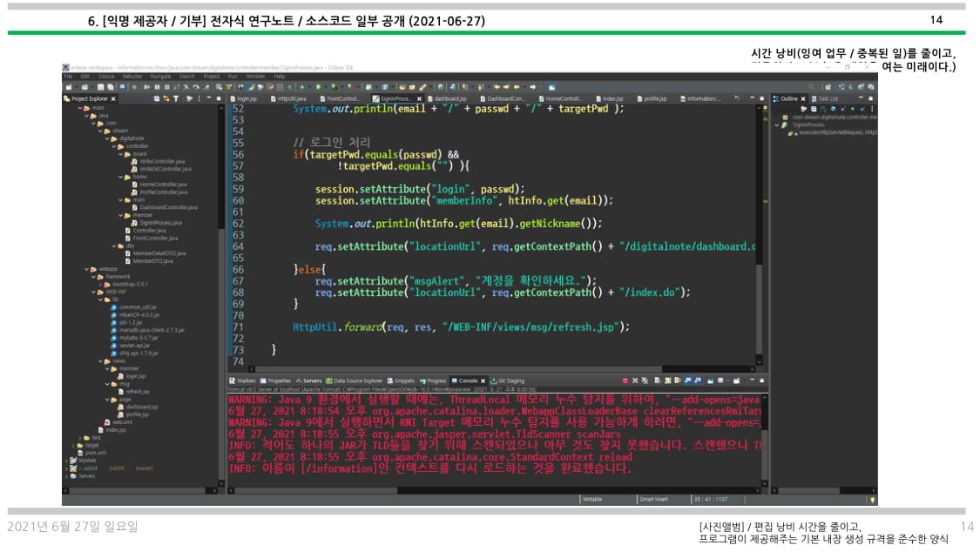The height and width of the screenshot is (552, 980).
Task: Open the Navigate menu
Action: point(160,77)
